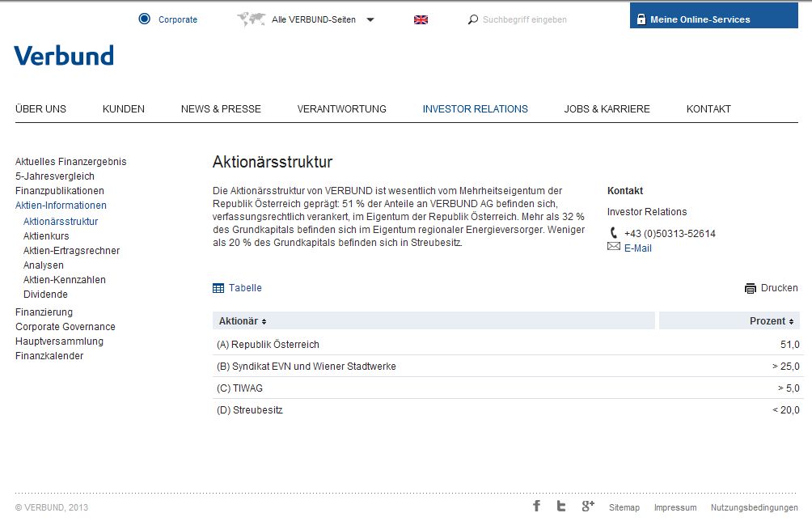
Task: Open the Sitemap footer link
Action: (x=624, y=507)
